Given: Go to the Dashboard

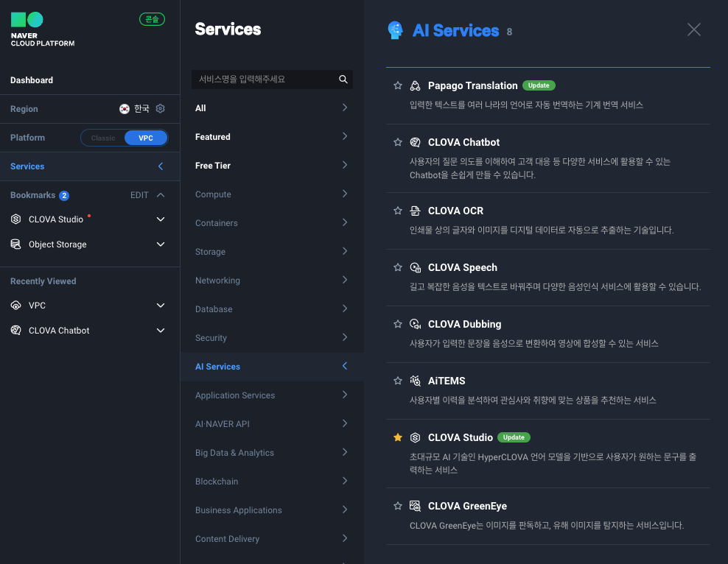Looking at the screenshot, I should [x=32, y=80].
